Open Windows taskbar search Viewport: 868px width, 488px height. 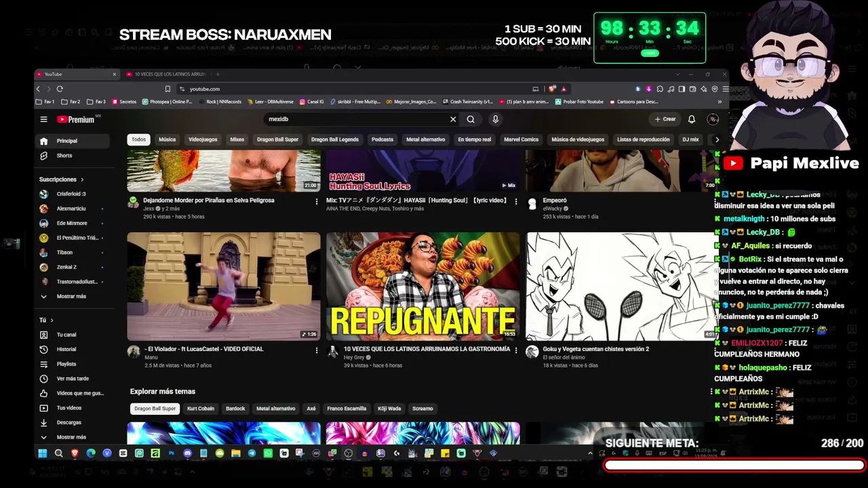click(x=59, y=453)
